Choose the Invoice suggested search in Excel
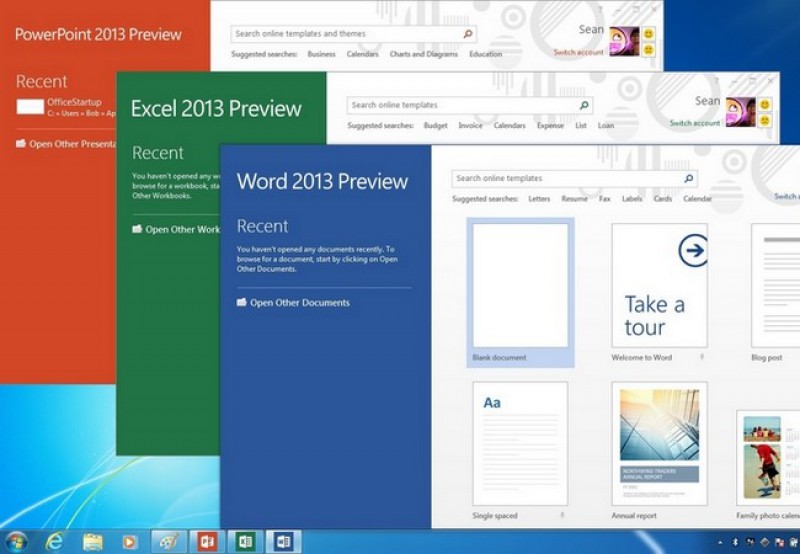Viewport: 800px width, 554px height. [470, 126]
